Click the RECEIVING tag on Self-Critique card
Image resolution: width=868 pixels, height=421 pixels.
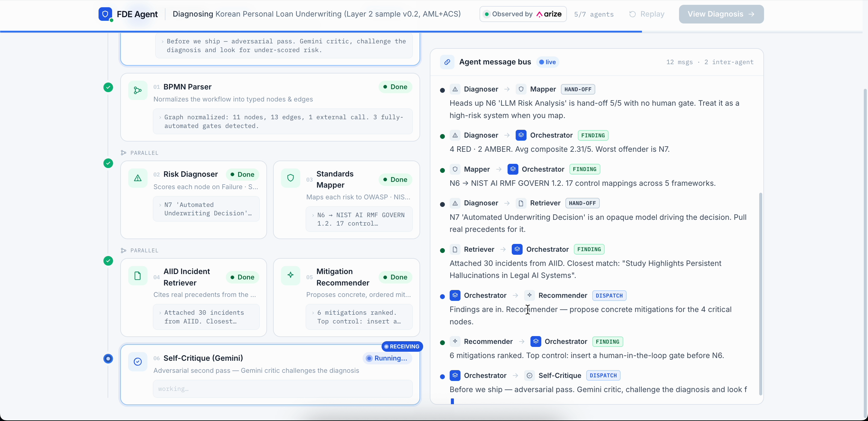click(402, 347)
